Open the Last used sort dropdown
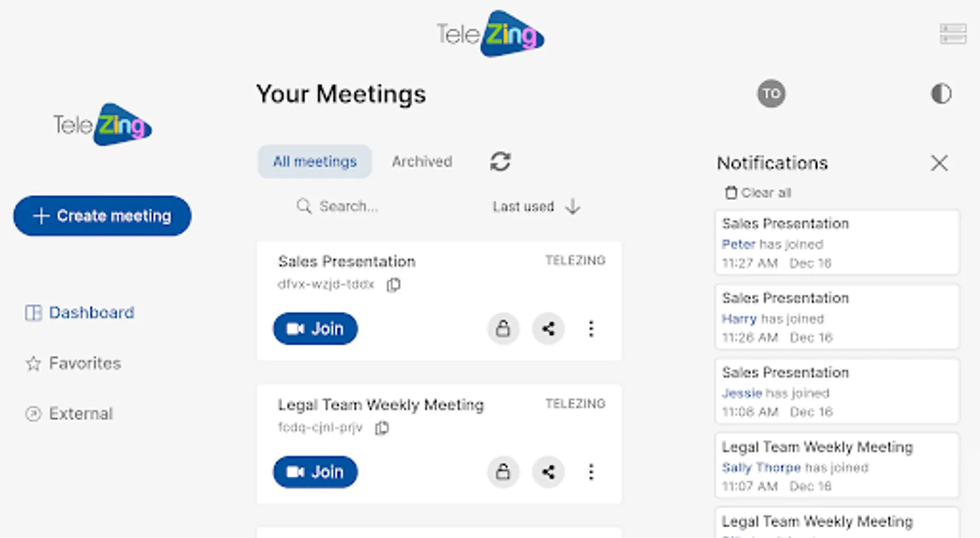This screenshot has height=538, width=980. coord(535,207)
